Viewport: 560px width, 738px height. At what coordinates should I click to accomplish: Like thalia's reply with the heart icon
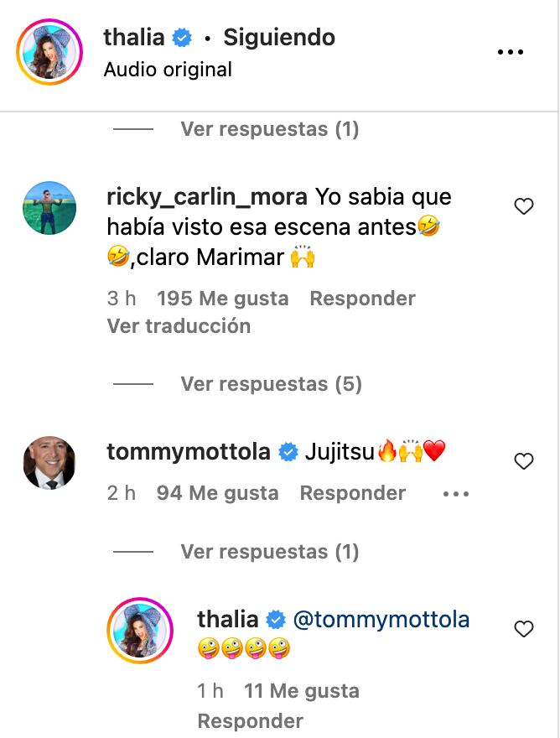coord(524,629)
